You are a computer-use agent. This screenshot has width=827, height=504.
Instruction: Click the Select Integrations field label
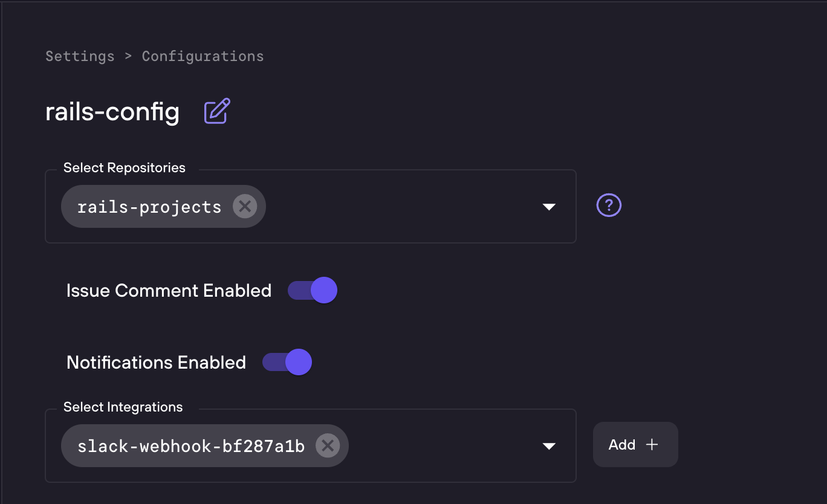pos(123,407)
